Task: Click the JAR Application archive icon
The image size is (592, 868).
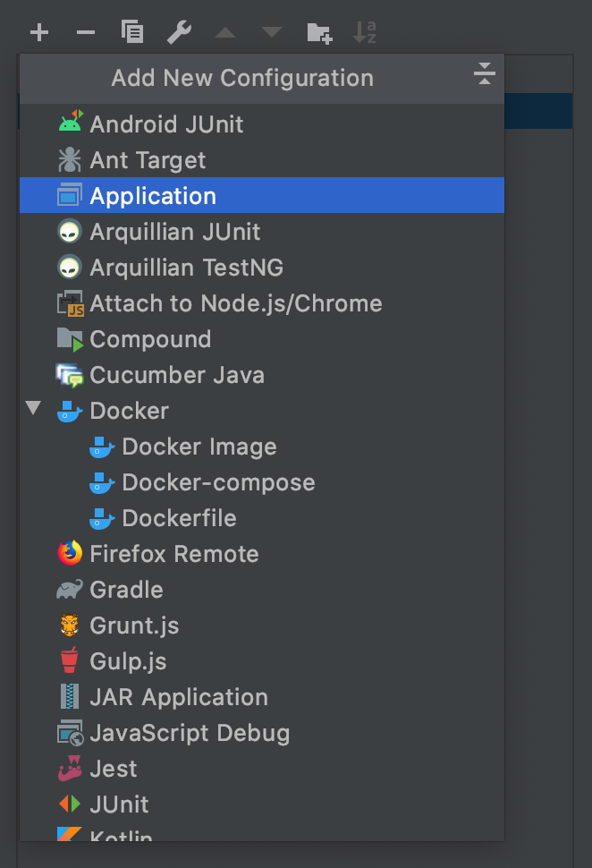Action: 70,697
